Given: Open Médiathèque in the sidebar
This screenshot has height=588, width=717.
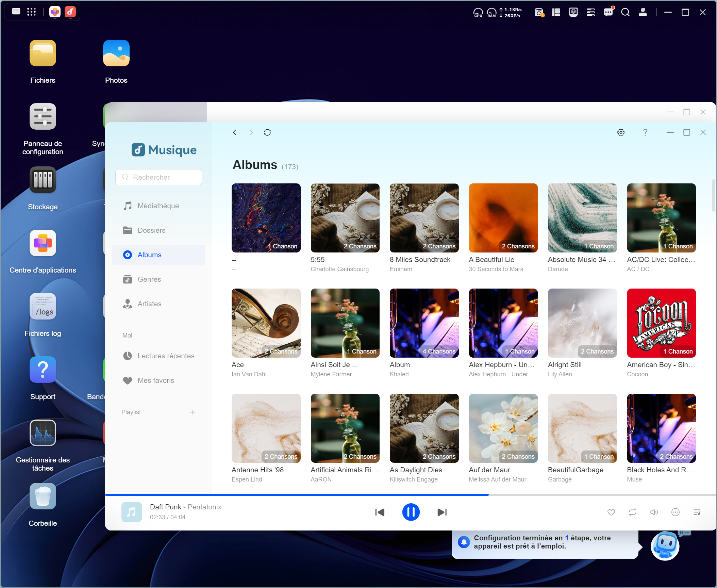Looking at the screenshot, I should (x=159, y=206).
